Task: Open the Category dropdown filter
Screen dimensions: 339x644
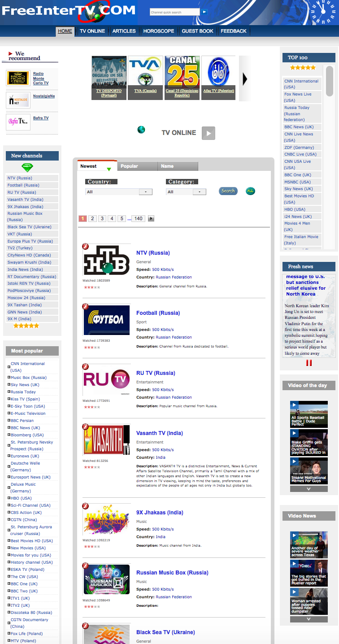Action: tap(186, 192)
